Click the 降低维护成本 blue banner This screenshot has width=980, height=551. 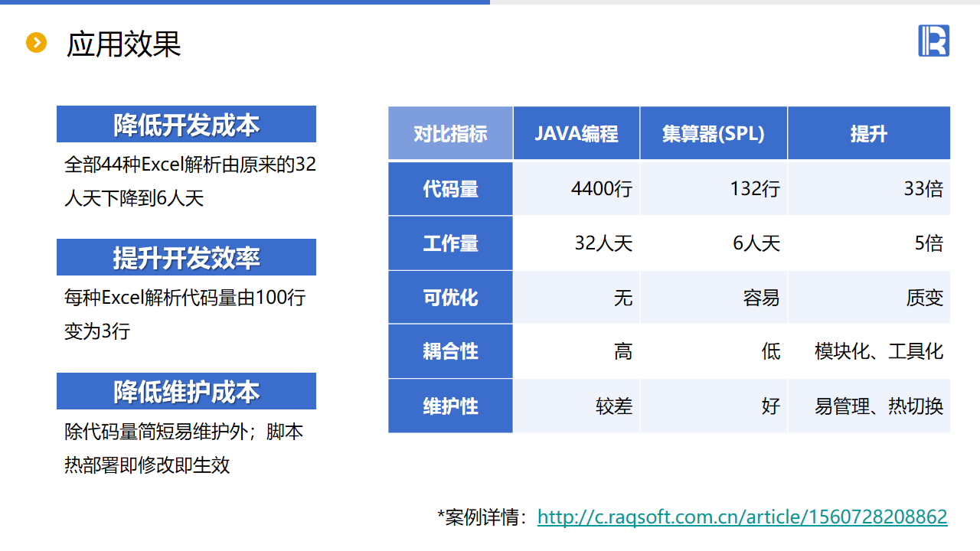click(x=186, y=391)
